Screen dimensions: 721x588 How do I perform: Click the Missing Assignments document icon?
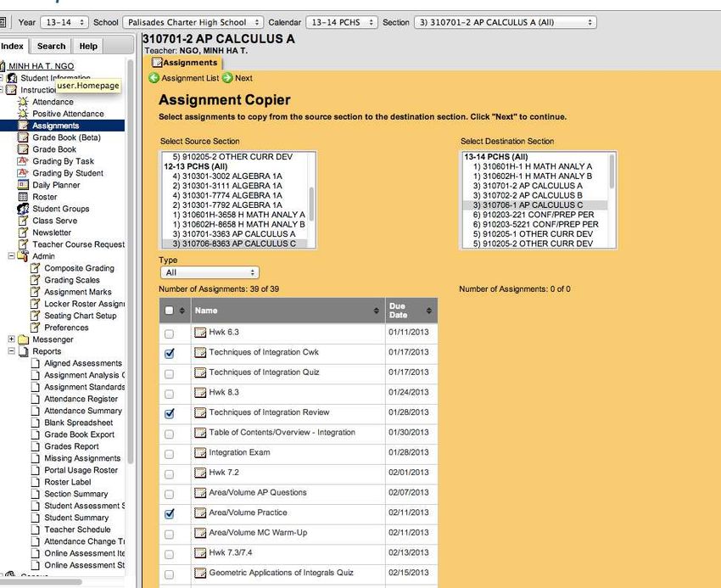point(35,458)
